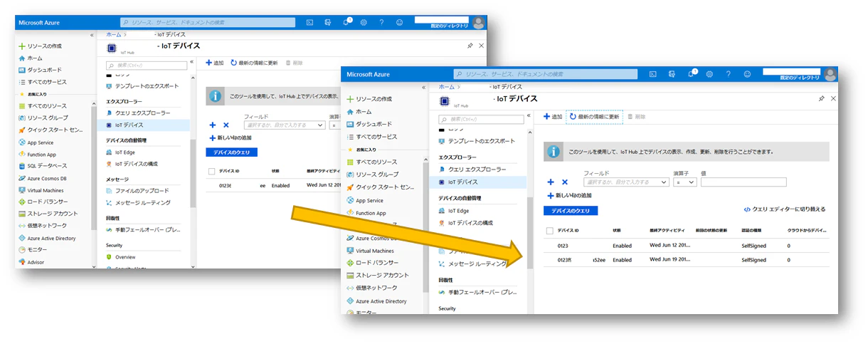Collapse resource menu chevron in front window
This screenshot has height=344, width=868.
(x=529, y=115)
